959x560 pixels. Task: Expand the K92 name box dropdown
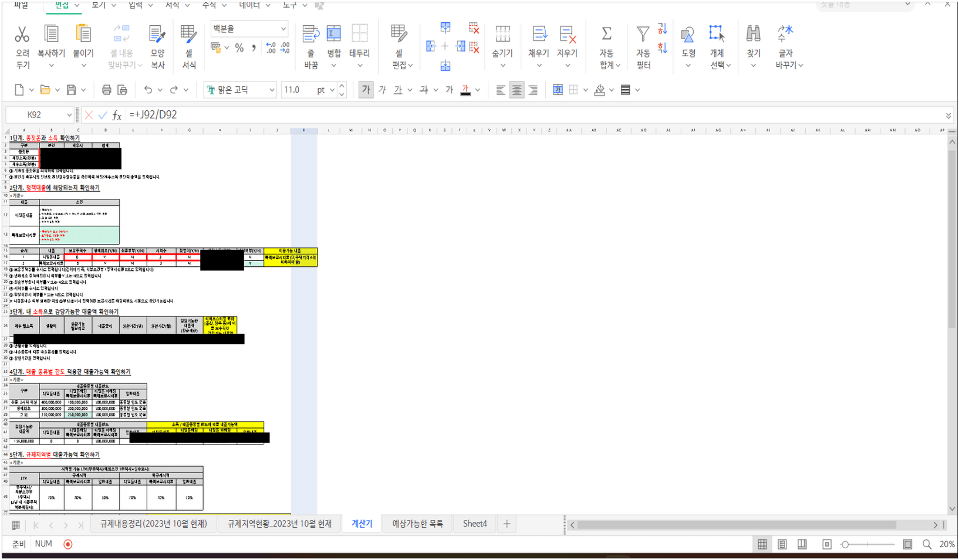(x=69, y=115)
